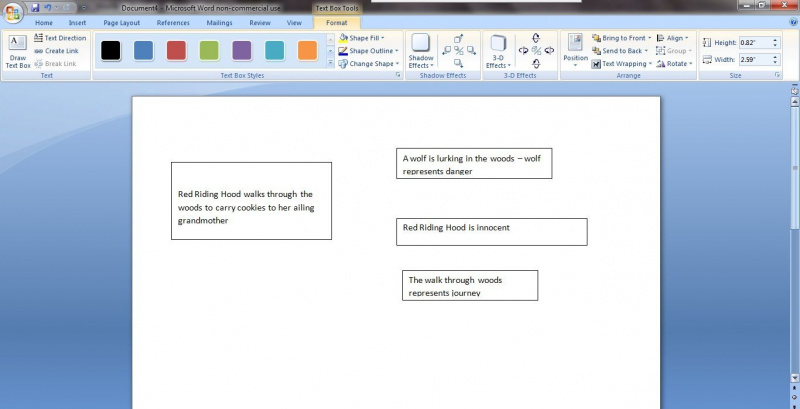Image resolution: width=800 pixels, height=409 pixels.
Task: Toggle shadow on/off
Action: point(459,50)
